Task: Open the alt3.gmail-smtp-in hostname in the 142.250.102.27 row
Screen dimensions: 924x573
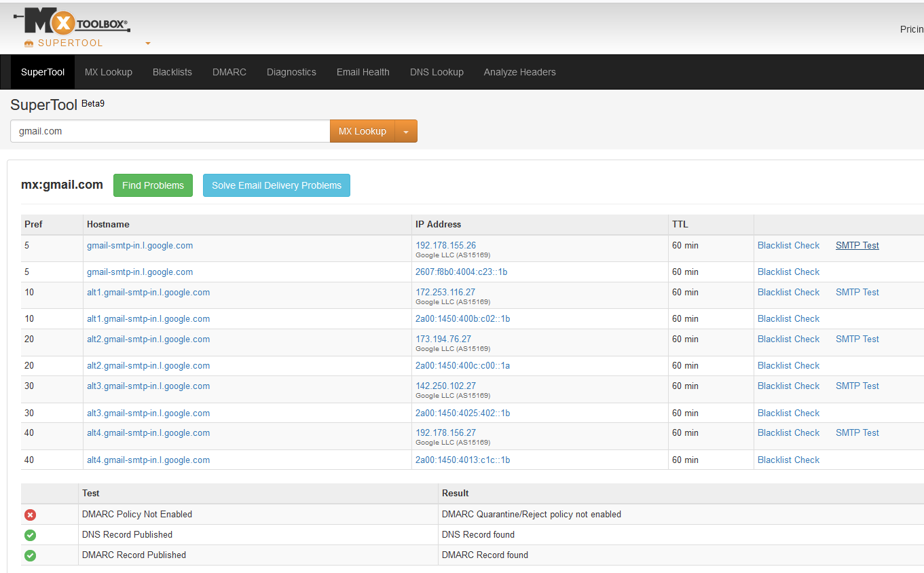Action: click(x=148, y=386)
